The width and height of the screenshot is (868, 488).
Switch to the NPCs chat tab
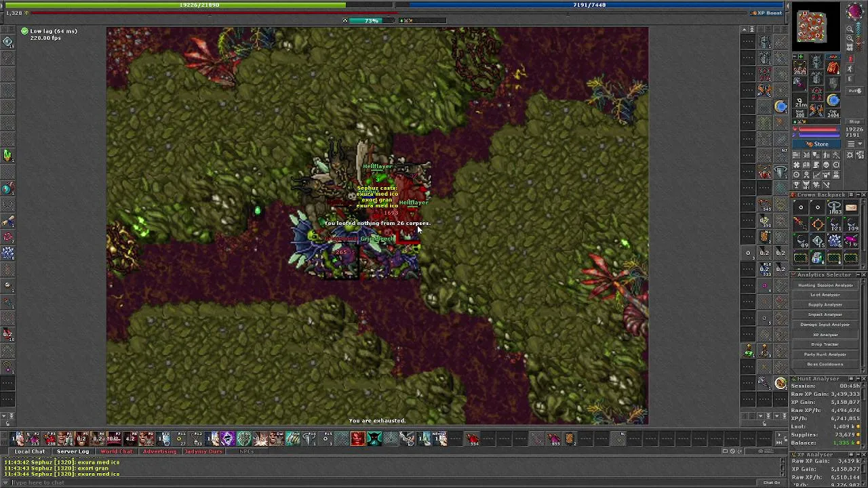point(246,451)
